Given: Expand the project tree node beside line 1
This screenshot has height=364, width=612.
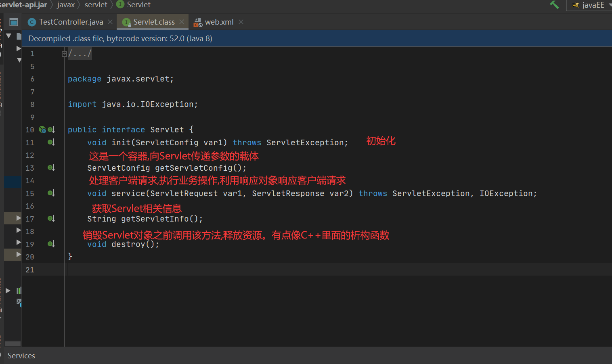Looking at the screenshot, I should (19, 48).
